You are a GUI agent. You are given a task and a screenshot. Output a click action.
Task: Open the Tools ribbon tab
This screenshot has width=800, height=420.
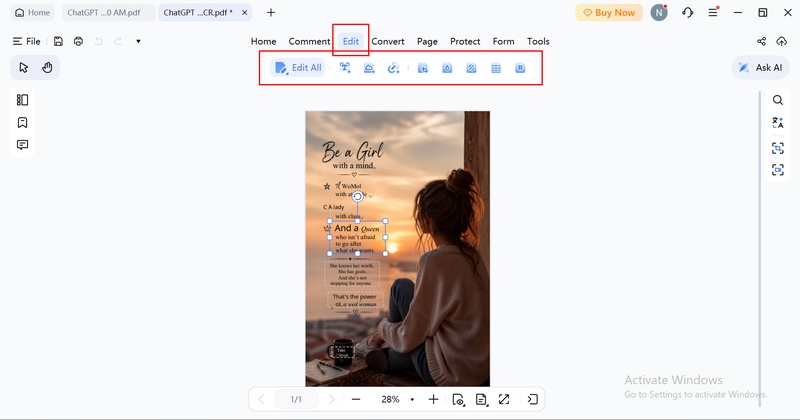(538, 41)
